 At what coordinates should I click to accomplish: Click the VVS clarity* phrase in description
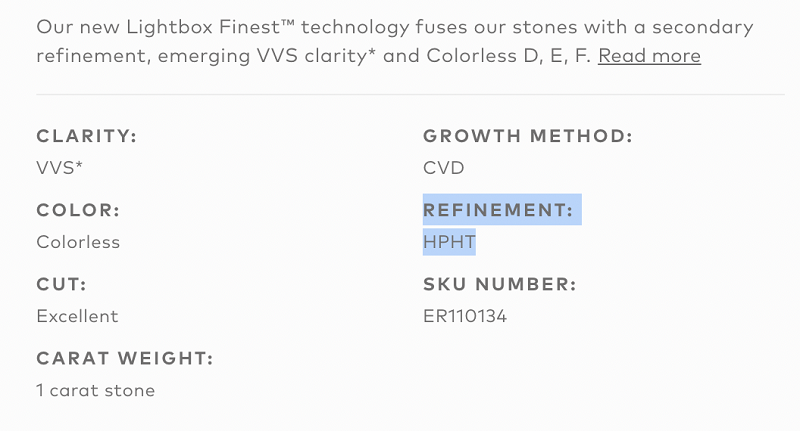pyautogui.click(x=316, y=56)
